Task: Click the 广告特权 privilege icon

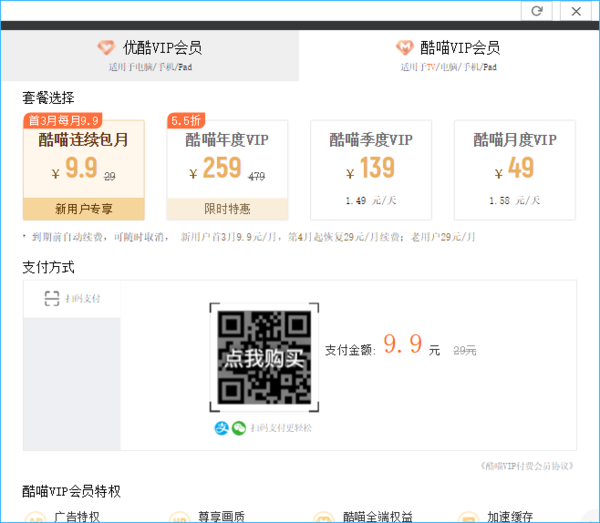Action: coord(36,519)
